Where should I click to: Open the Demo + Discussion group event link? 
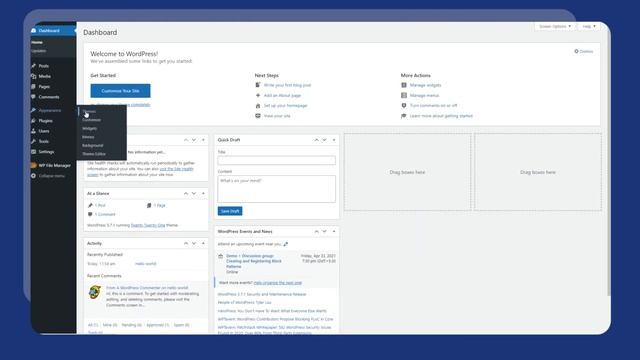(254, 261)
